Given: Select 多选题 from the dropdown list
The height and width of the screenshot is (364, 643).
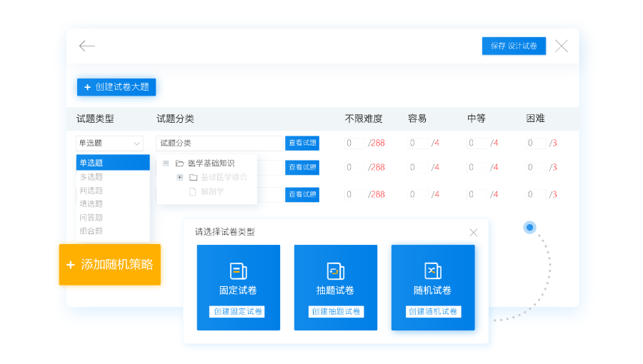Looking at the screenshot, I should [91, 176].
